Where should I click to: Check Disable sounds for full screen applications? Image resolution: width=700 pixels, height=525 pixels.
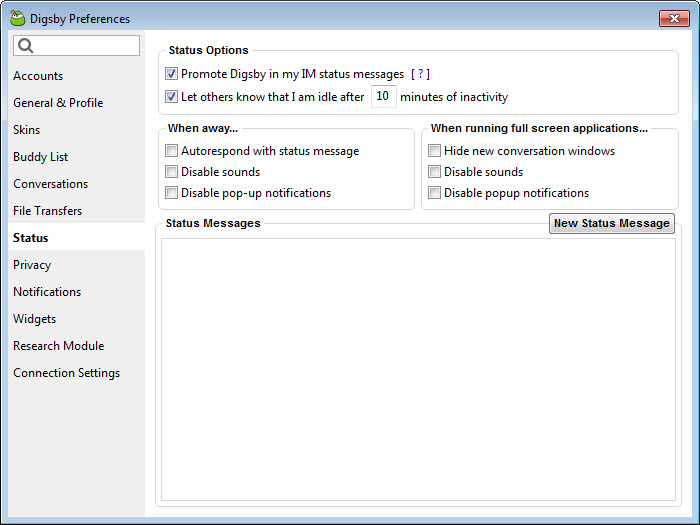tap(434, 171)
